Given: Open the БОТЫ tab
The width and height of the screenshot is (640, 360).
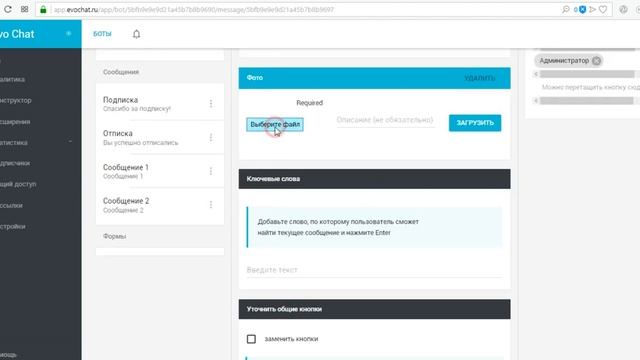Looking at the screenshot, I should tap(102, 34).
